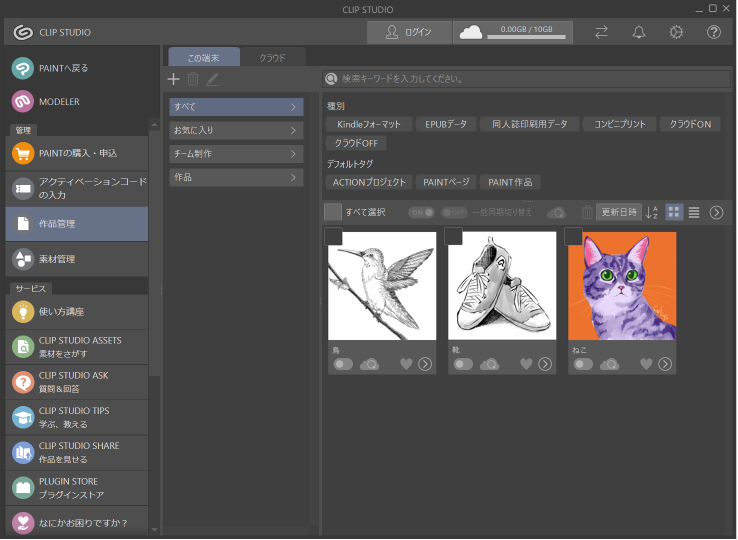Screen dimensions: 738x540
Task: Open なにかお困りですか？ help item
Action: (77, 523)
